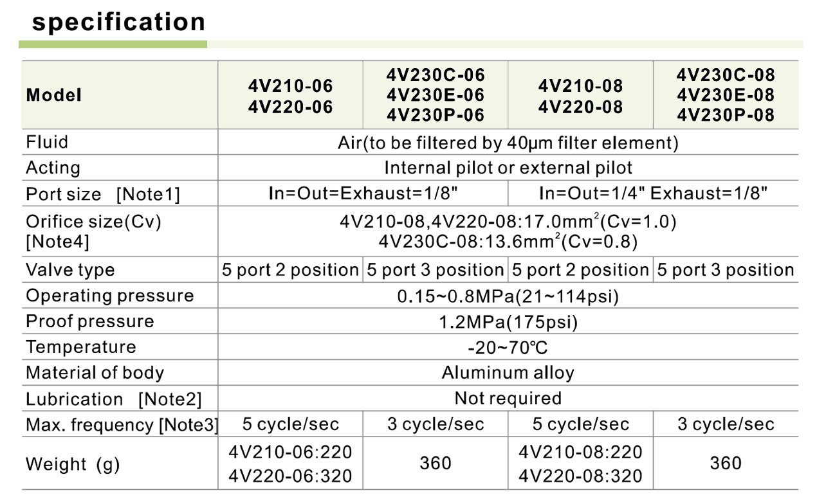
Task: Click the 4V210-06 / 4V220-06 column header
Action: pyautogui.click(x=291, y=96)
